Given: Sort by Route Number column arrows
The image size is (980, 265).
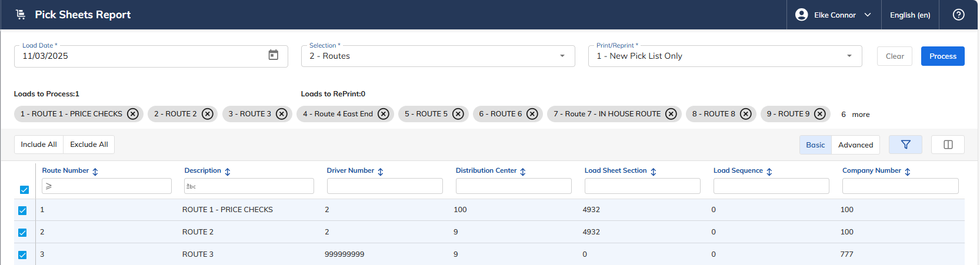Looking at the screenshot, I should pos(95,172).
